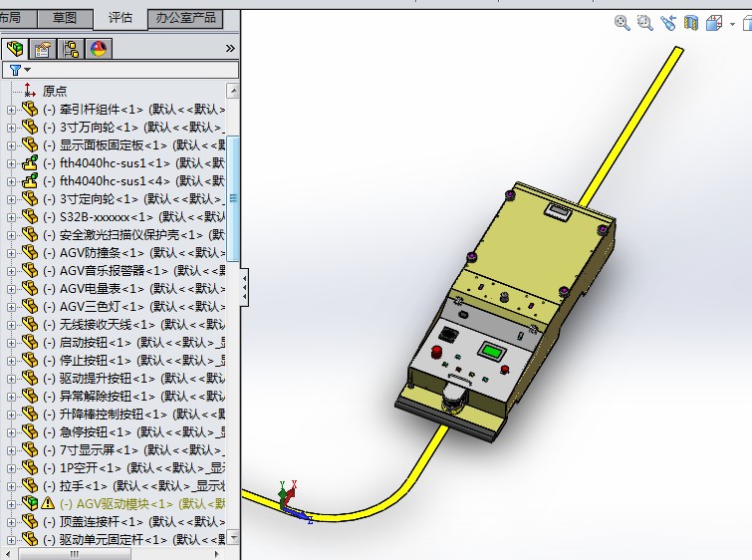
Task: Expand the fth4040hc-sus1<1> node
Action: click(11, 163)
